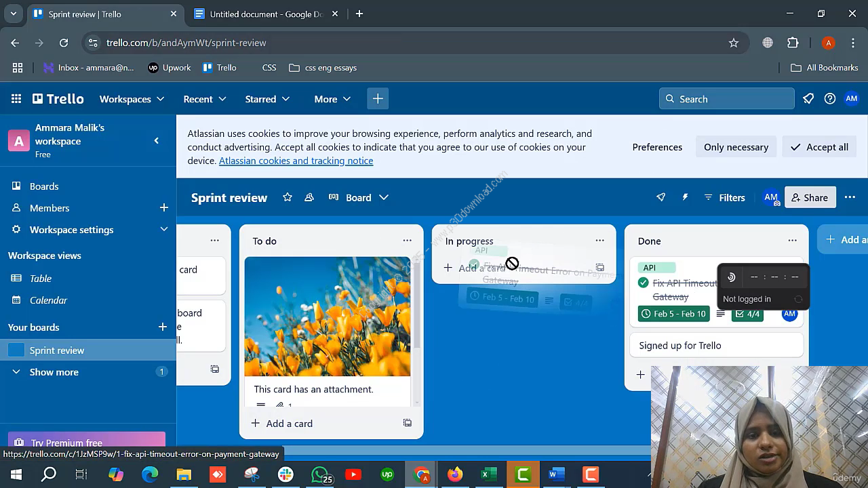Open the AM account avatar in Trello header
Image resolution: width=868 pixels, height=488 pixels.
pos(852,99)
